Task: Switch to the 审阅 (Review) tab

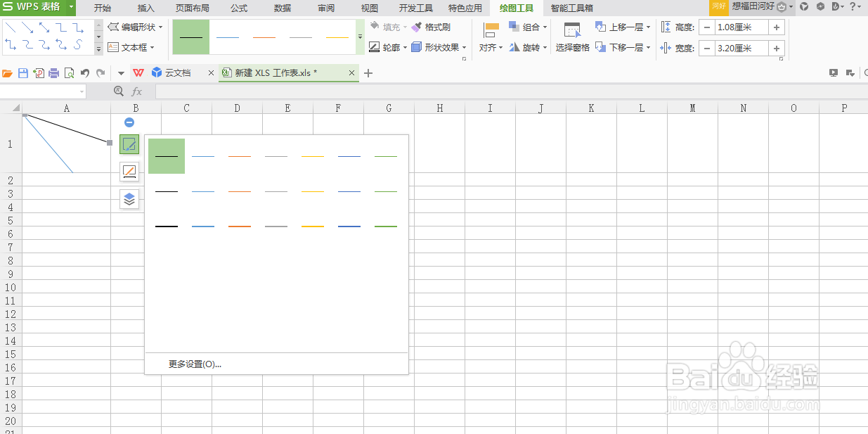Action: tap(326, 8)
